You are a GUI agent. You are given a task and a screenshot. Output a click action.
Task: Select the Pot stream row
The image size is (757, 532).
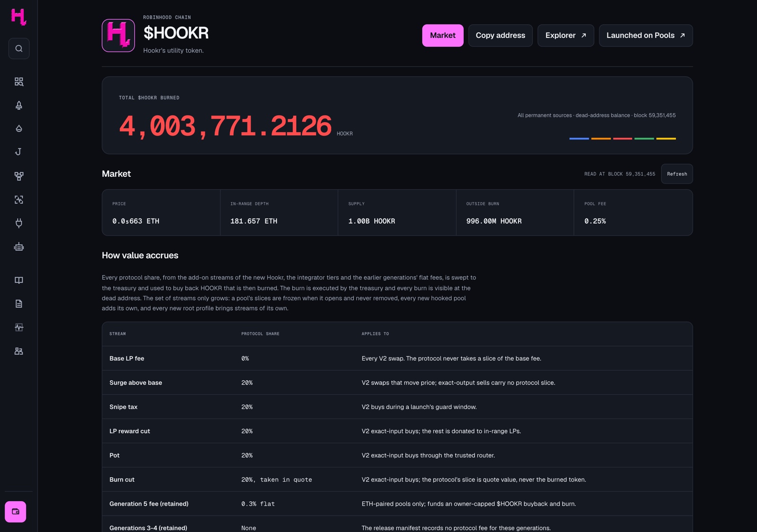pos(397,455)
